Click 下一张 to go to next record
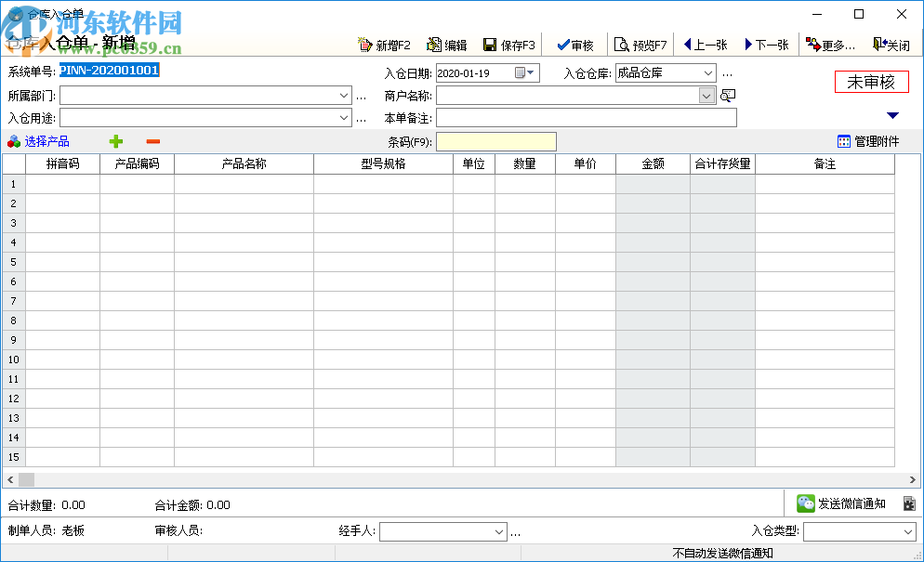 click(x=765, y=44)
